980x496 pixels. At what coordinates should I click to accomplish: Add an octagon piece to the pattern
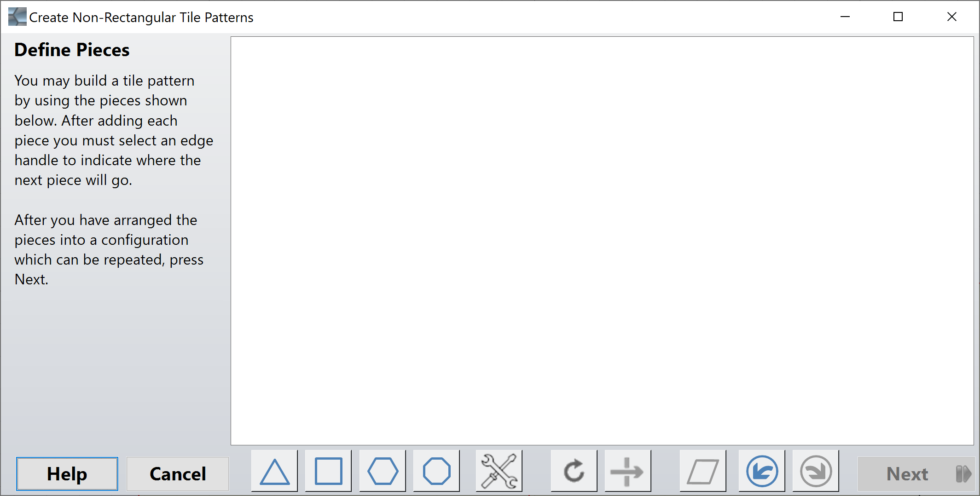coord(436,471)
